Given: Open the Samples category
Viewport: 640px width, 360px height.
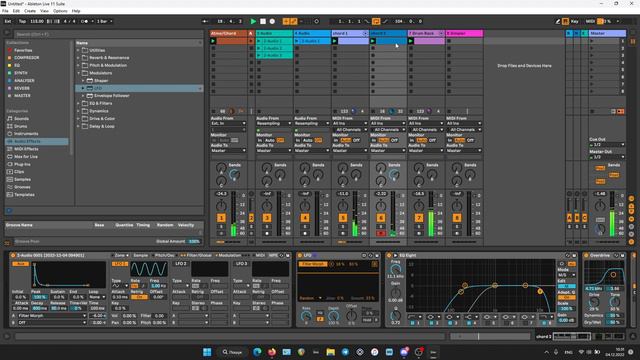Looking at the screenshot, I should tap(22, 180).
